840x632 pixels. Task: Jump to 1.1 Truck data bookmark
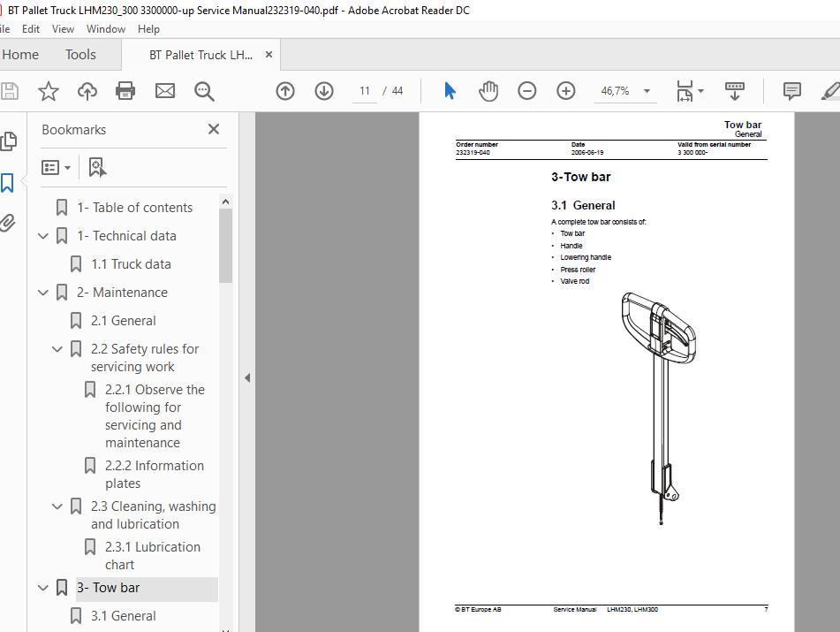coord(131,264)
